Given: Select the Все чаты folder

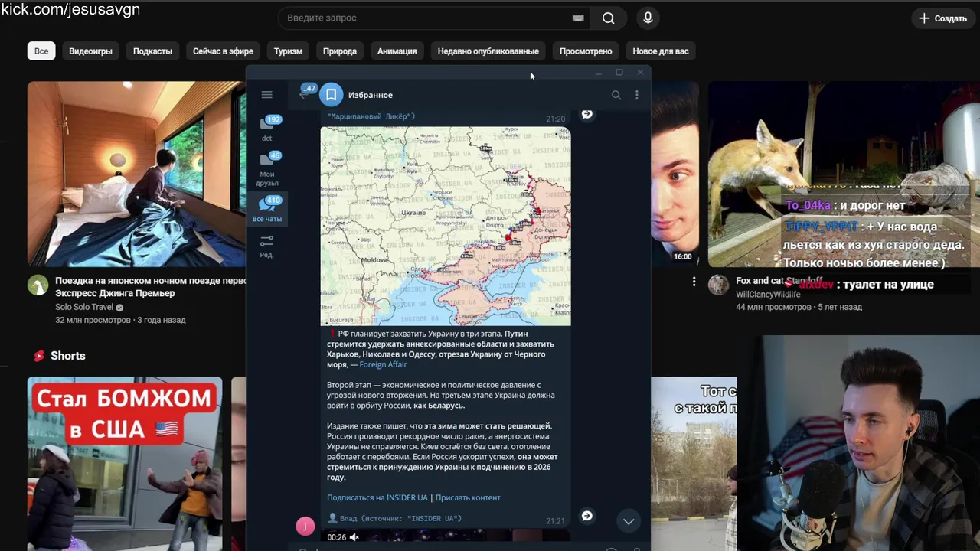Looking at the screenshot, I should click(x=267, y=209).
